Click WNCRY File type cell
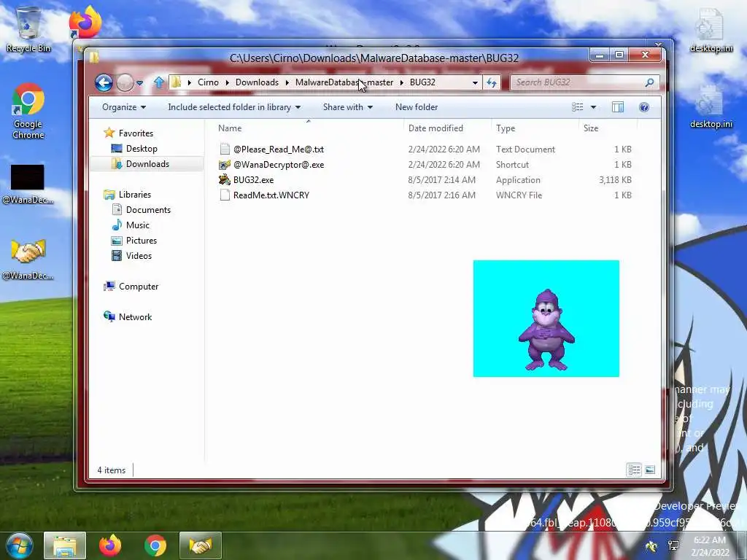The image size is (747, 560). tap(519, 195)
